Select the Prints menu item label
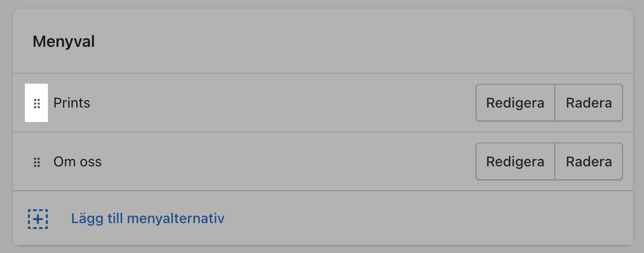The height and width of the screenshot is (253, 644). coord(72,103)
